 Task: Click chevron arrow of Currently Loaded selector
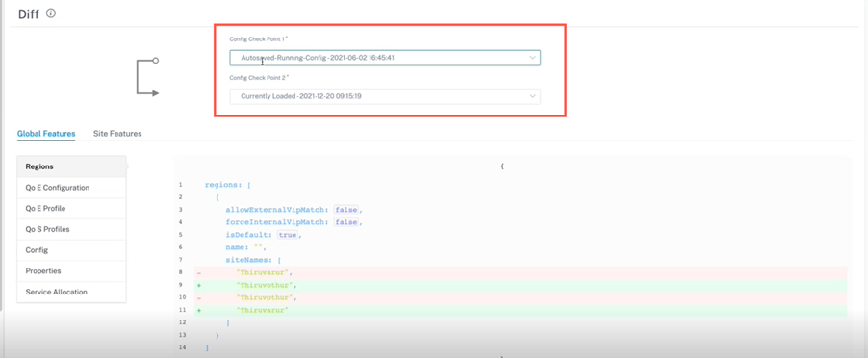(x=532, y=96)
